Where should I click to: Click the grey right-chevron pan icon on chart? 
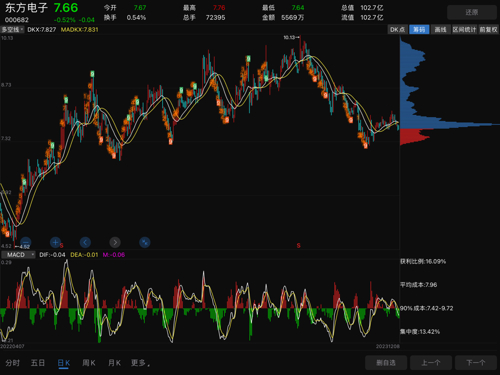point(115,242)
